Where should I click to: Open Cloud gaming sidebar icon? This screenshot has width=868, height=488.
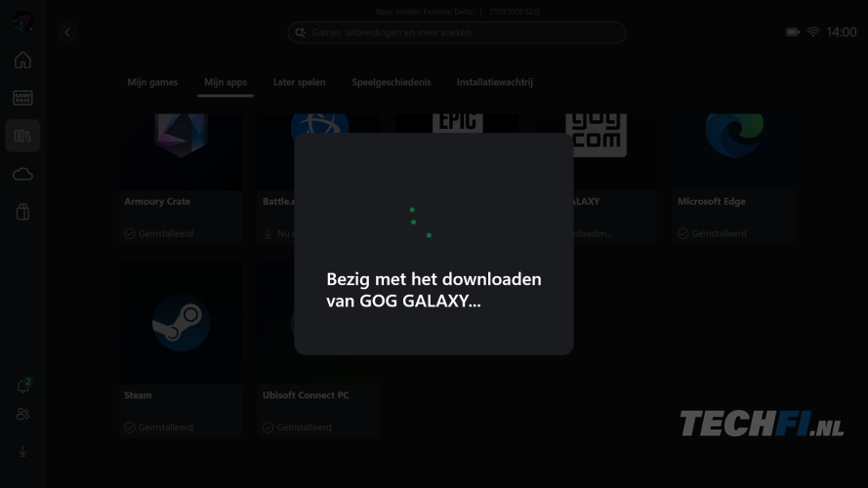pos(22,175)
